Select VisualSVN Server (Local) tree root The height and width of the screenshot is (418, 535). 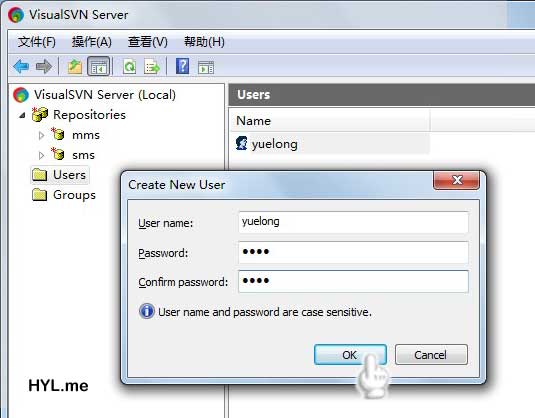click(x=105, y=95)
